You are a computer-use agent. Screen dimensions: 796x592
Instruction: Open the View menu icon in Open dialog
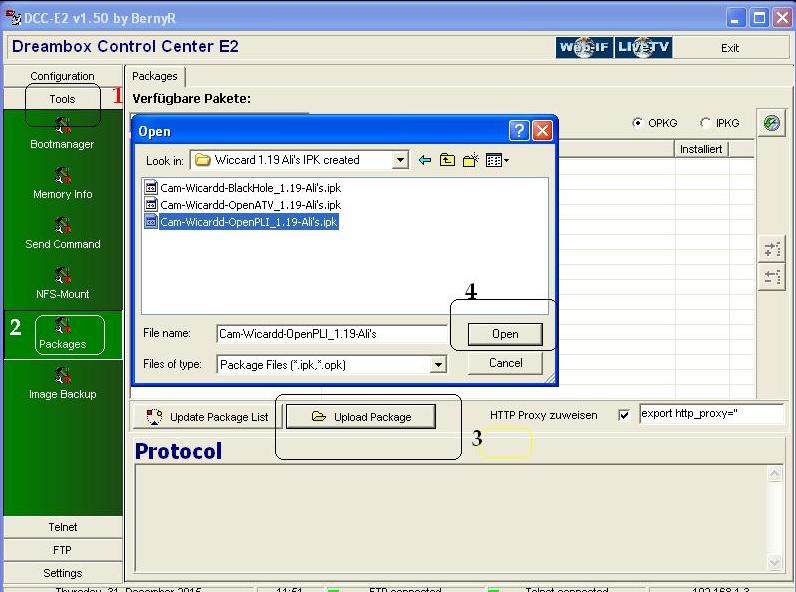coord(497,160)
